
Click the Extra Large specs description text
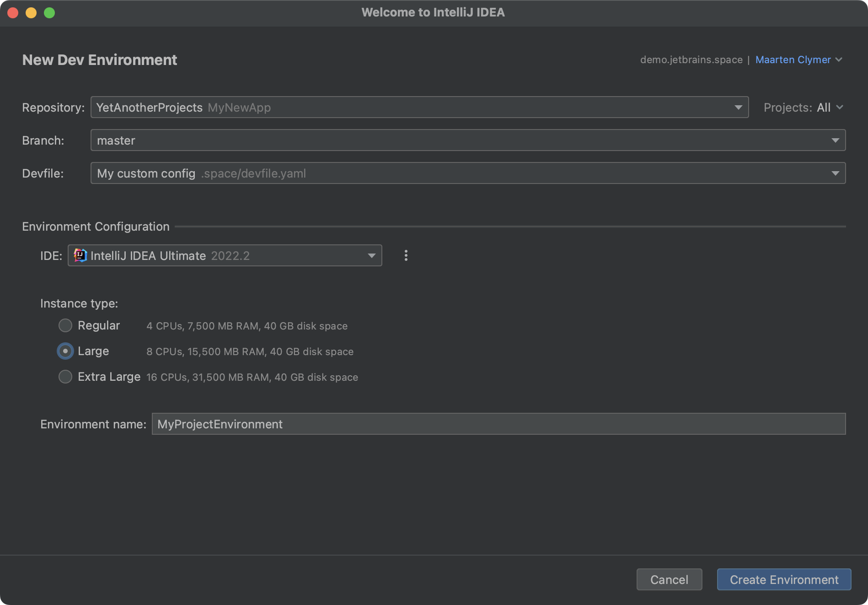tap(252, 377)
